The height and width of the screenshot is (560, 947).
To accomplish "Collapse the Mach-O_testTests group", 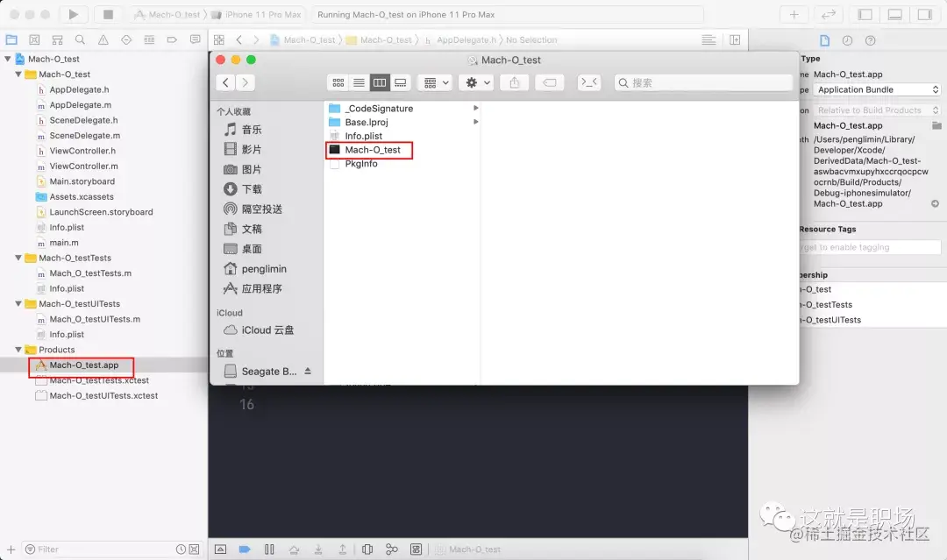I will click(18, 258).
